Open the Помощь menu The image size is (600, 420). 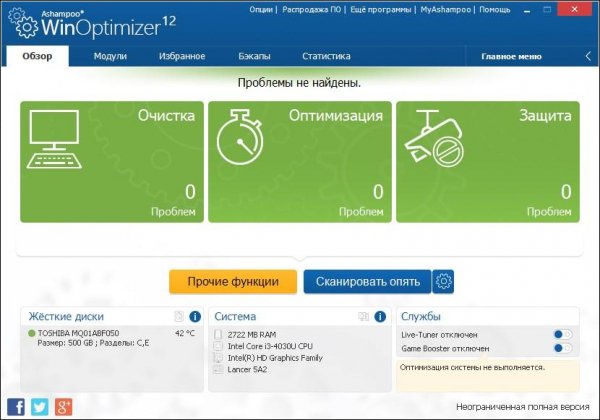point(495,10)
